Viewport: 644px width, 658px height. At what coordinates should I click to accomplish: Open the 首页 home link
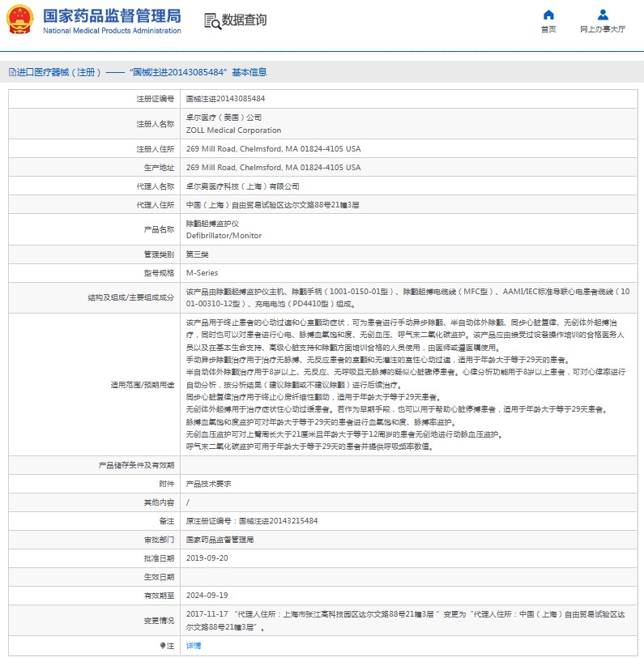tap(548, 29)
